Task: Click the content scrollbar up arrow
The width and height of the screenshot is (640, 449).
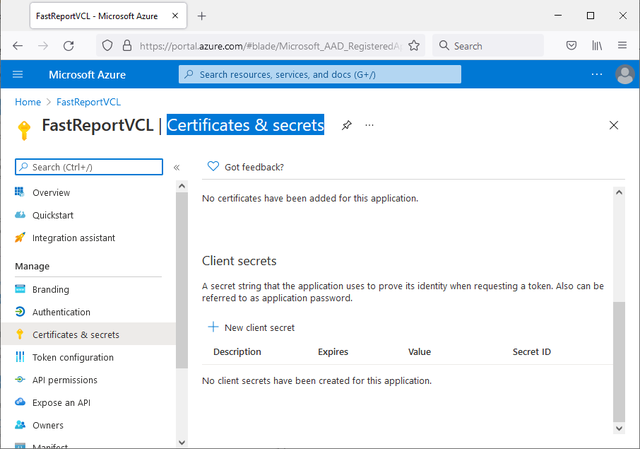Action: pyautogui.click(x=619, y=192)
